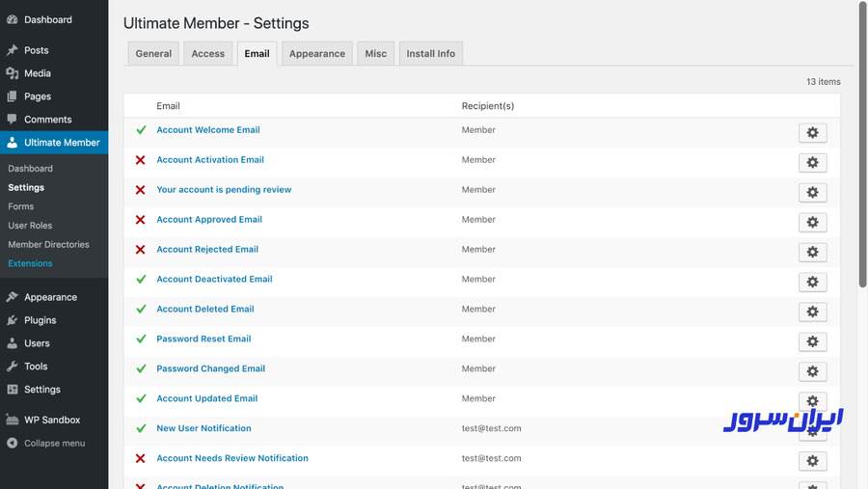Viewport: 868px width, 489px height.
Task: Open settings gear for Account Welcome Email
Action: [x=812, y=133]
